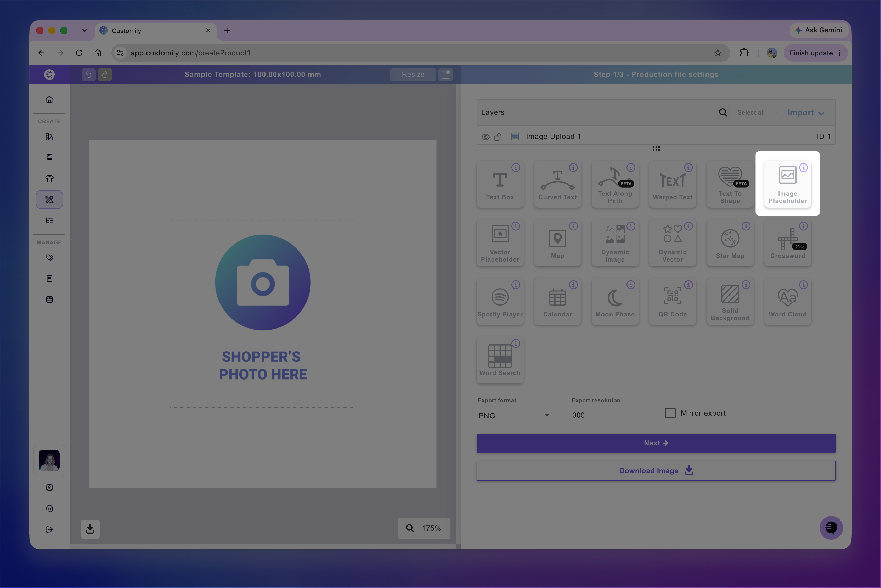Click the Customily logo icon

pos(49,74)
